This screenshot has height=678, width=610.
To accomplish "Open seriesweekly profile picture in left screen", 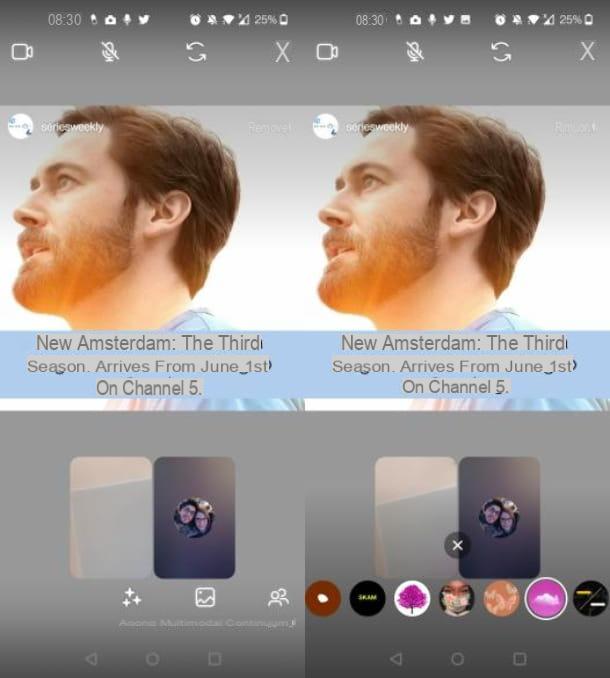I will click(x=20, y=126).
